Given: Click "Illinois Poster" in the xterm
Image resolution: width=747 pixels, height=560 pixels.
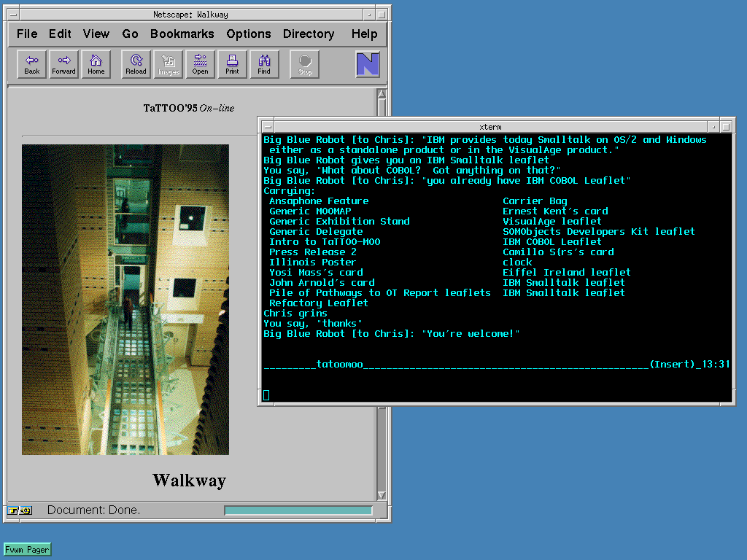Looking at the screenshot, I should point(312,262).
